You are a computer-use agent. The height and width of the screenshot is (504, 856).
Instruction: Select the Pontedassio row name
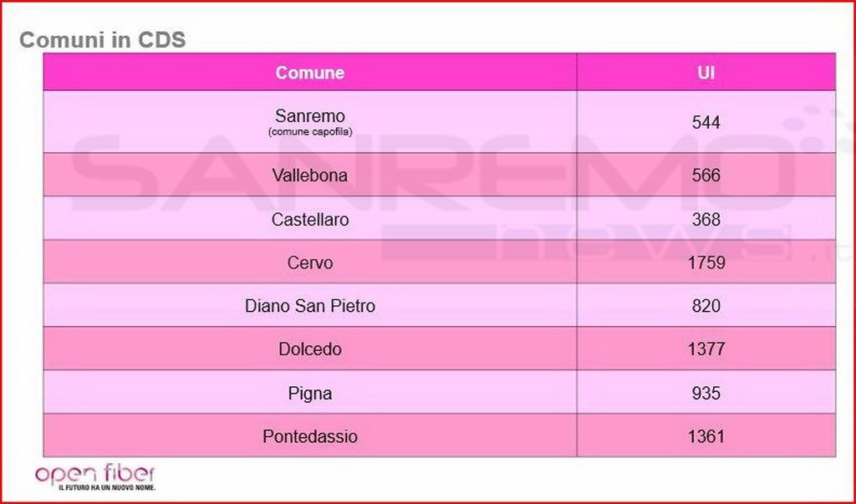tap(310, 436)
